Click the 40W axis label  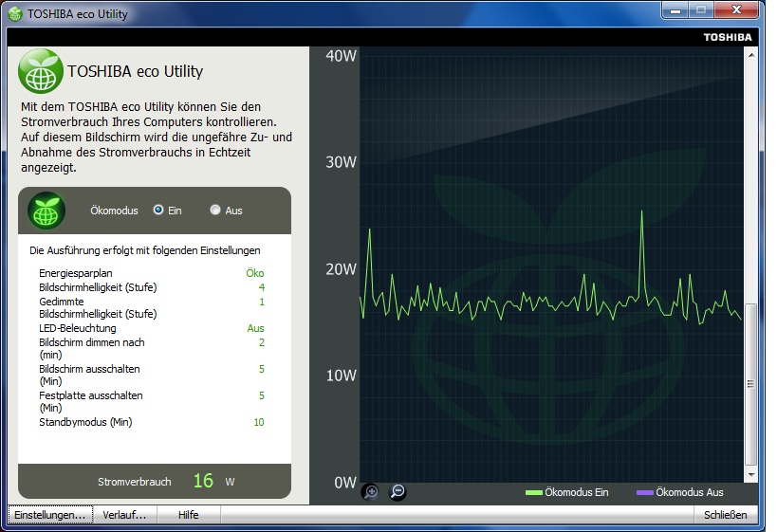(x=341, y=56)
